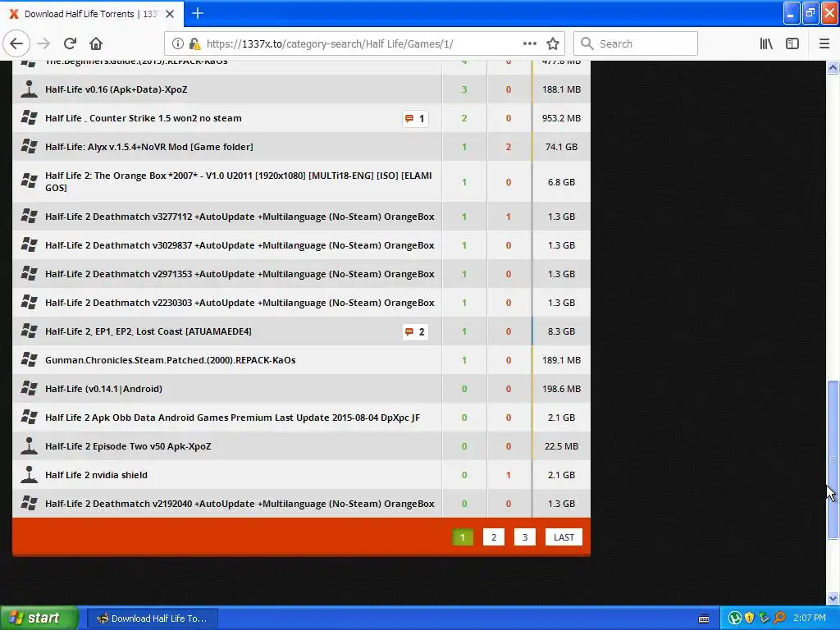This screenshot has height=630, width=840.
Task: Click the 953.2 MB size cell
Action: (x=561, y=118)
